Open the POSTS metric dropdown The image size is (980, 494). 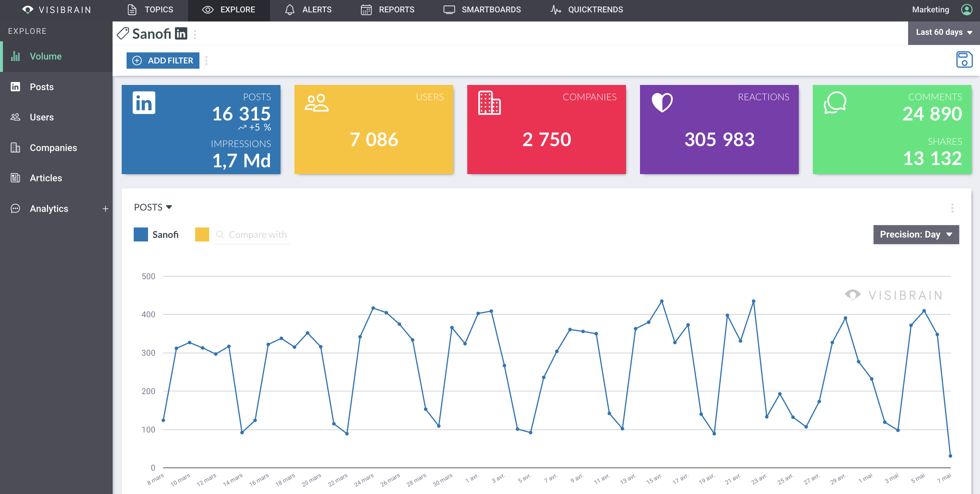click(x=153, y=207)
